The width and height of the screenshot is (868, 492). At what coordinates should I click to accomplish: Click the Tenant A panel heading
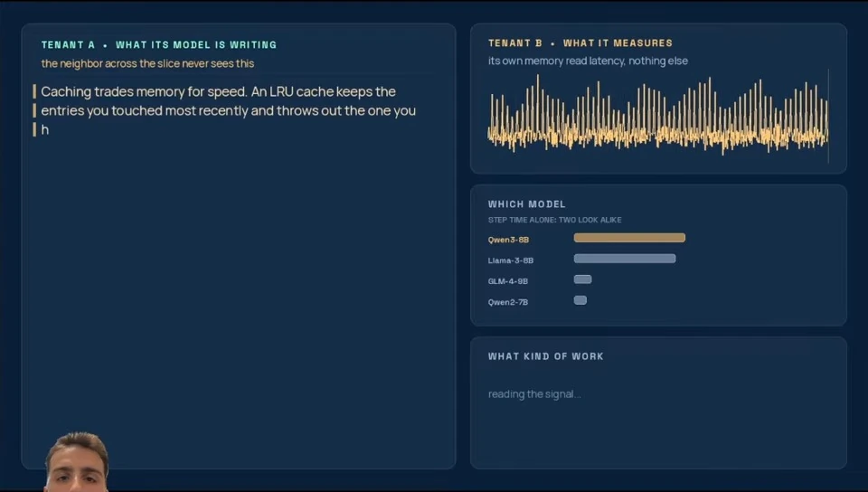coord(159,45)
